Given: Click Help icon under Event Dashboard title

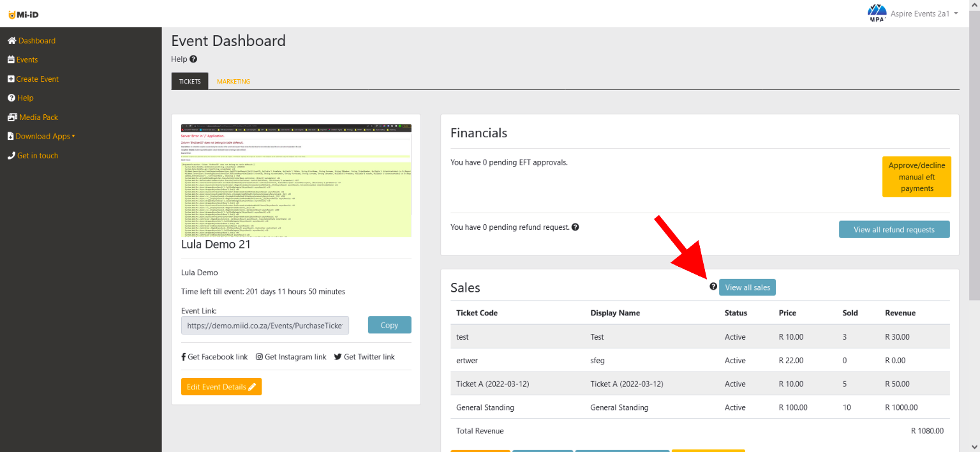Looking at the screenshot, I should (193, 59).
